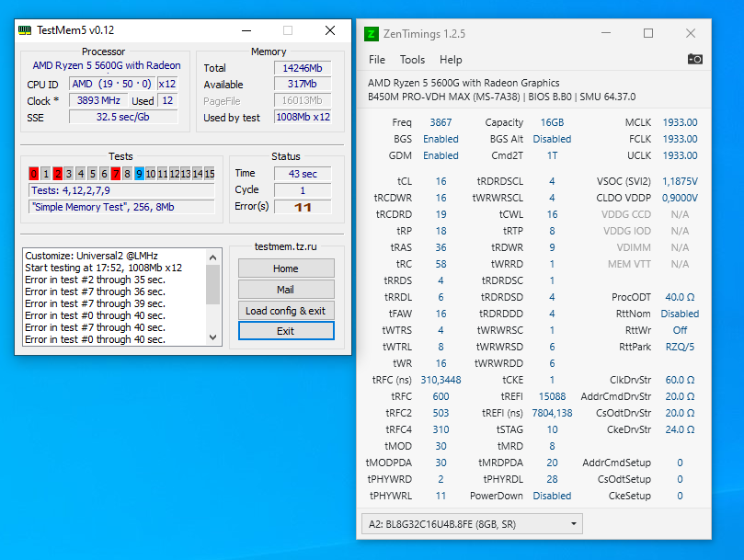Click the tRFC (ns) value 310,3448
The image size is (744, 560).
coord(441,380)
